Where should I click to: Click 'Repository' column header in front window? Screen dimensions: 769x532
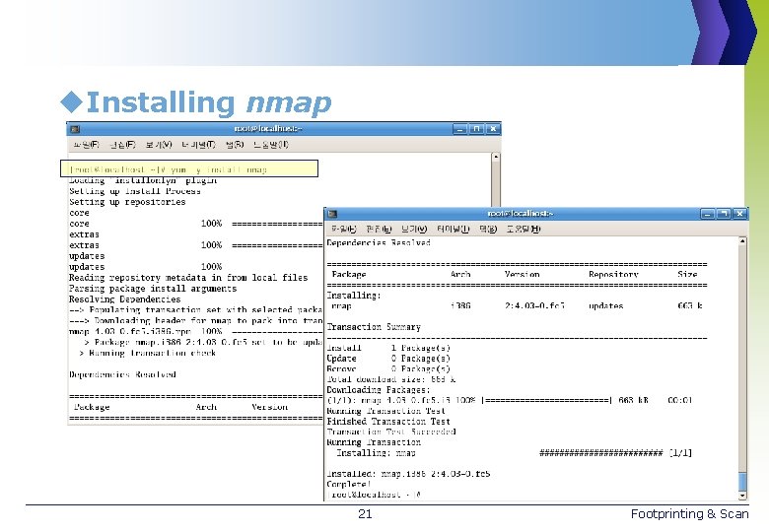click(613, 275)
